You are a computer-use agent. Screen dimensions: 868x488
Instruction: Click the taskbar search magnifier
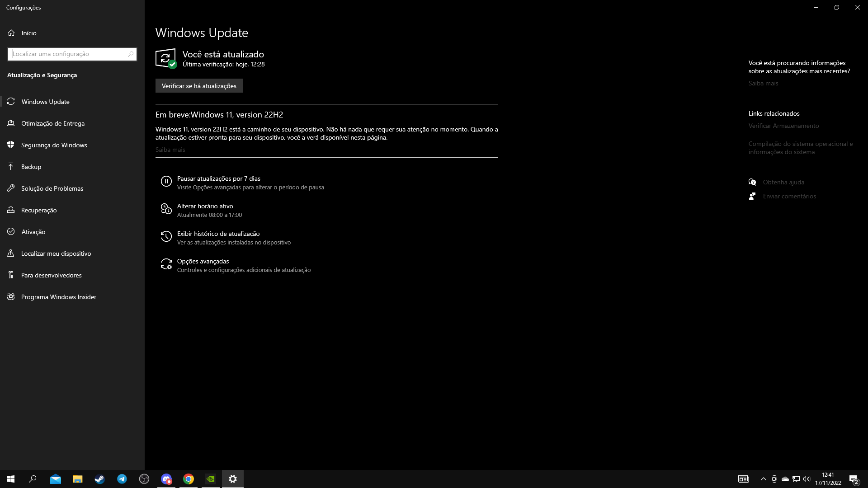point(33,479)
